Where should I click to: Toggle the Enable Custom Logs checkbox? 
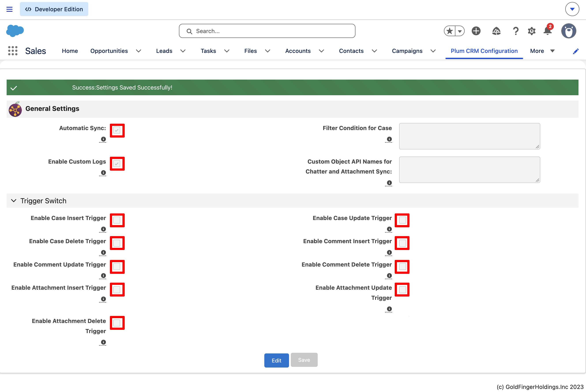(x=117, y=164)
